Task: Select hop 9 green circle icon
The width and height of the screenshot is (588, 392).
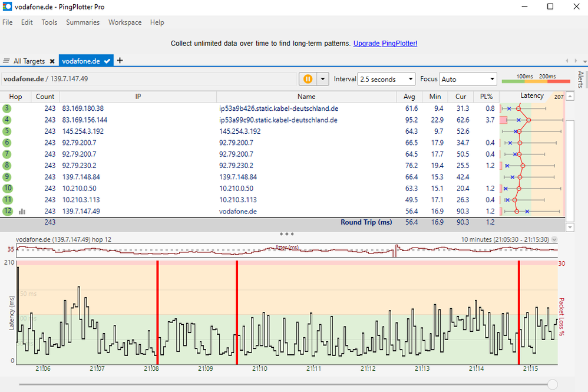Action: [x=6, y=177]
